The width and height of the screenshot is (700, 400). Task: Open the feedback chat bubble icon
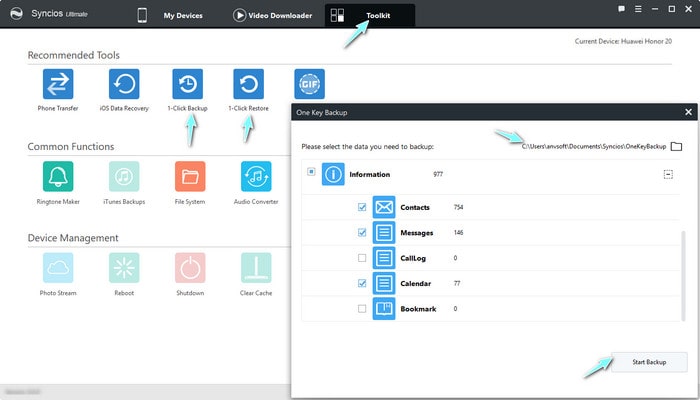[x=621, y=9]
